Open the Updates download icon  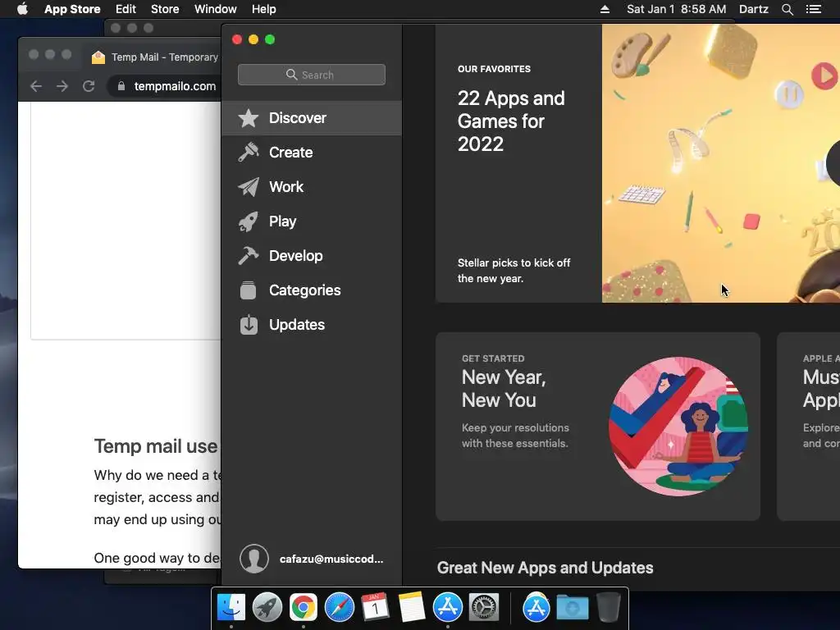tap(249, 325)
